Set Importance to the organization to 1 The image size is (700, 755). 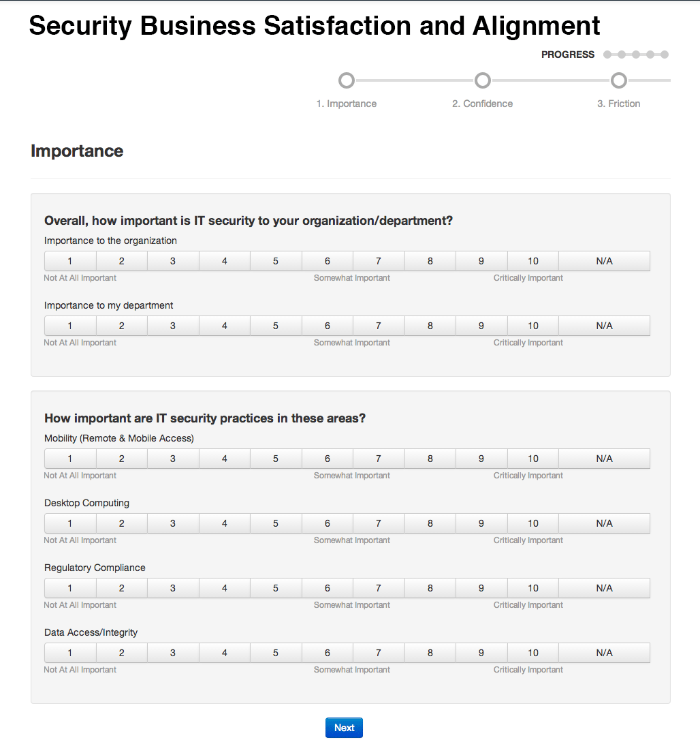click(x=70, y=261)
